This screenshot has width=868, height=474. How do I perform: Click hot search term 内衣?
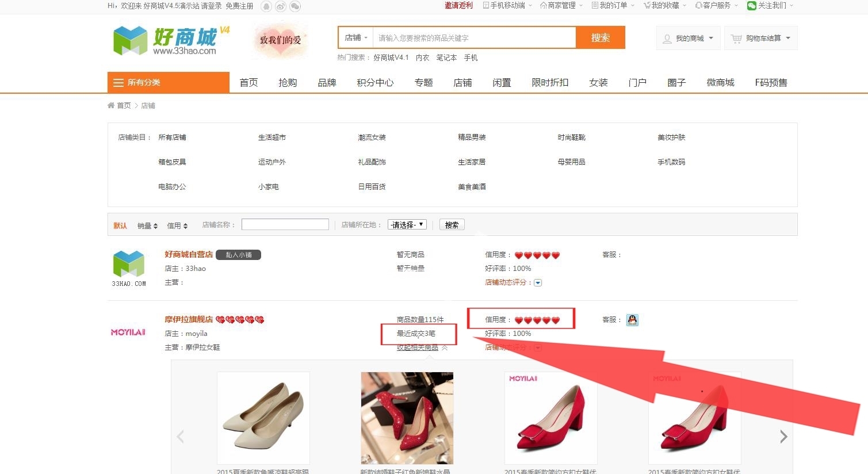[x=422, y=58]
